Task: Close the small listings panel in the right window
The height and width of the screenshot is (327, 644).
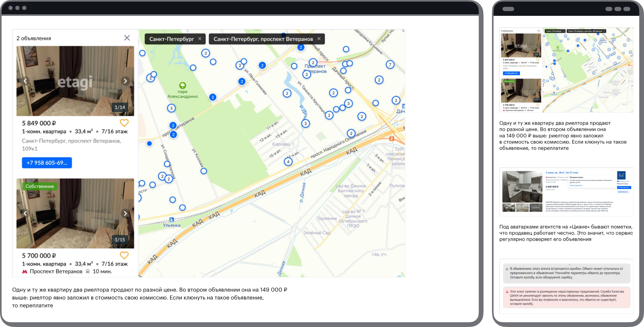Action: coord(539,31)
